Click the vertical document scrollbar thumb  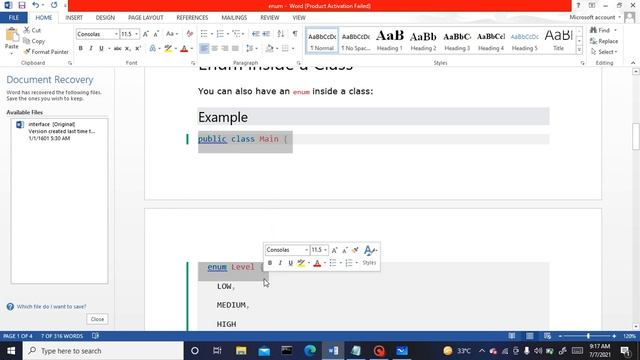[x=636, y=137]
